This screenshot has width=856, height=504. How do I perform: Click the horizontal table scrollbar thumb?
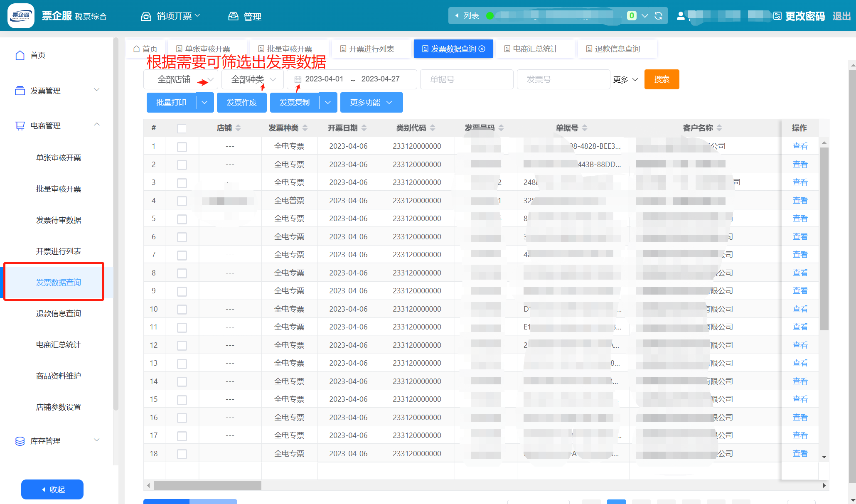[207, 485]
